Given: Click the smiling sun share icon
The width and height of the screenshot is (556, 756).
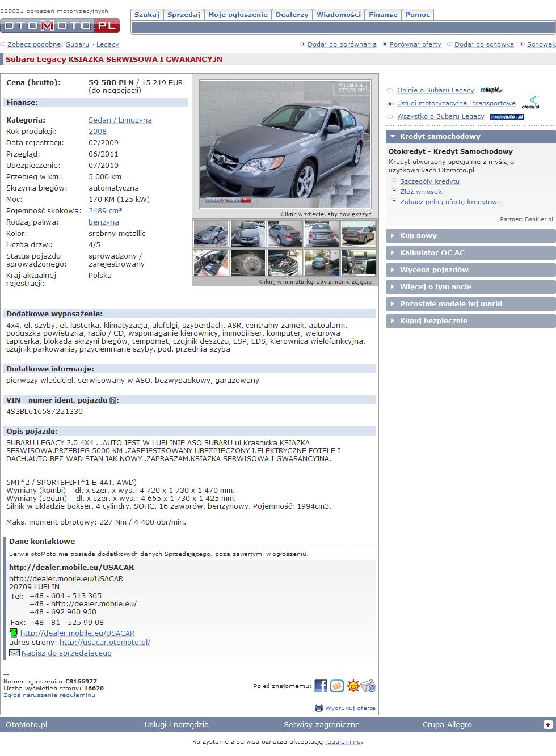Looking at the screenshot, I should coord(353,686).
